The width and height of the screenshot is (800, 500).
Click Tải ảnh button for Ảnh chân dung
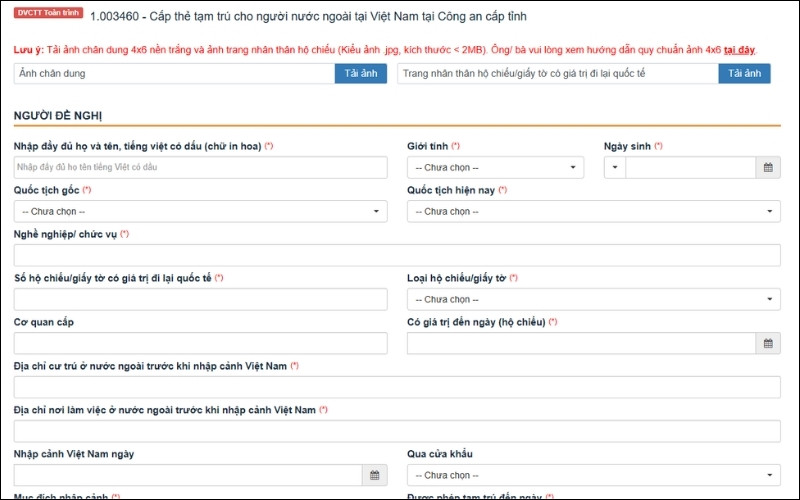[360, 74]
